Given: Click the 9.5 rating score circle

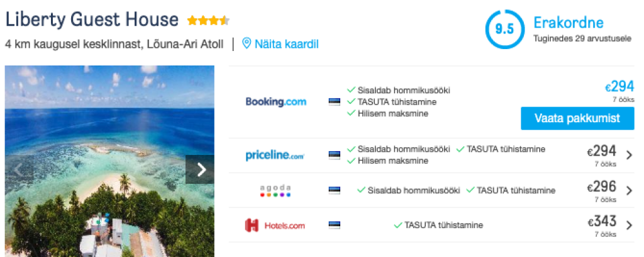Looking at the screenshot, I should click(504, 30).
